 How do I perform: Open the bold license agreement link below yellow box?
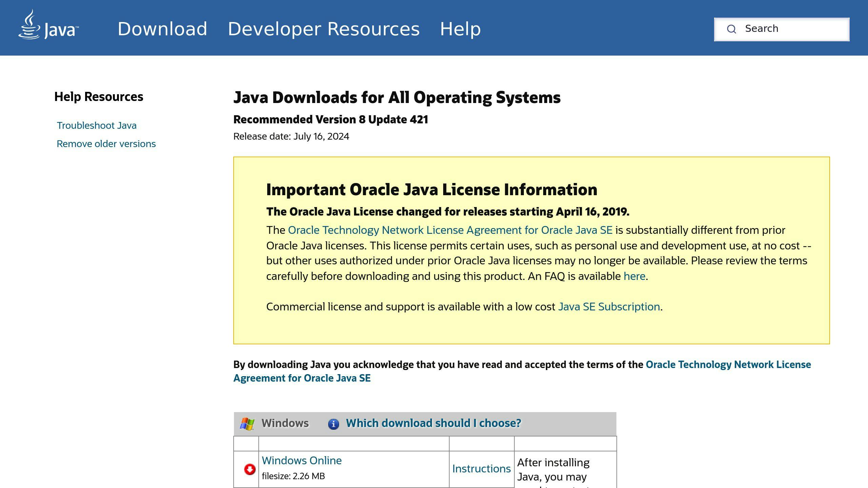(522, 371)
